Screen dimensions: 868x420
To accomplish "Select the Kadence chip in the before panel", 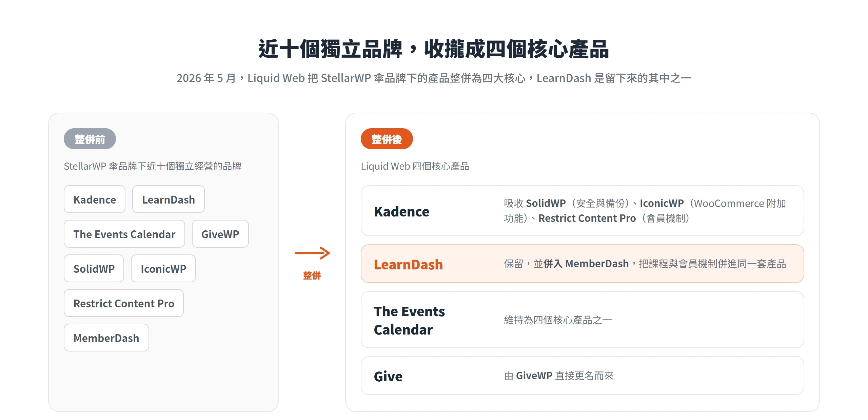I will click(x=95, y=199).
